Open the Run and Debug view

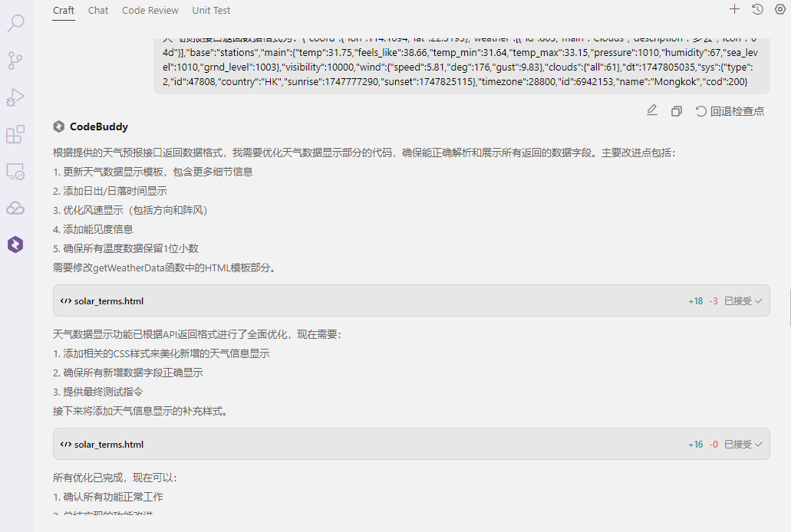15,97
